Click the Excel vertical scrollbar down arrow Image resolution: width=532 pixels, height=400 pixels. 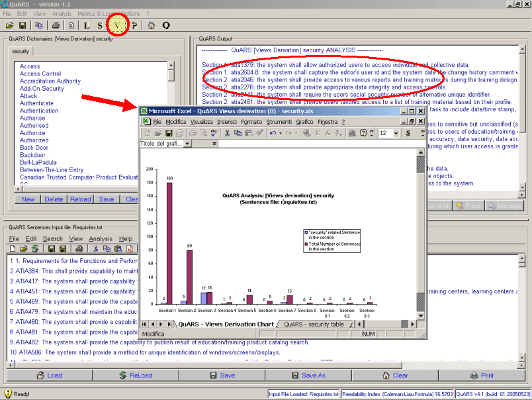[x=421, y=315]
